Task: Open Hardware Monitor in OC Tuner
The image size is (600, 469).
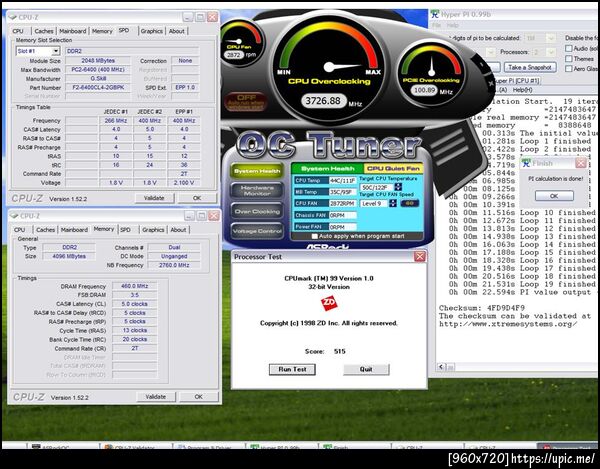Action: [x=257, y=191]
